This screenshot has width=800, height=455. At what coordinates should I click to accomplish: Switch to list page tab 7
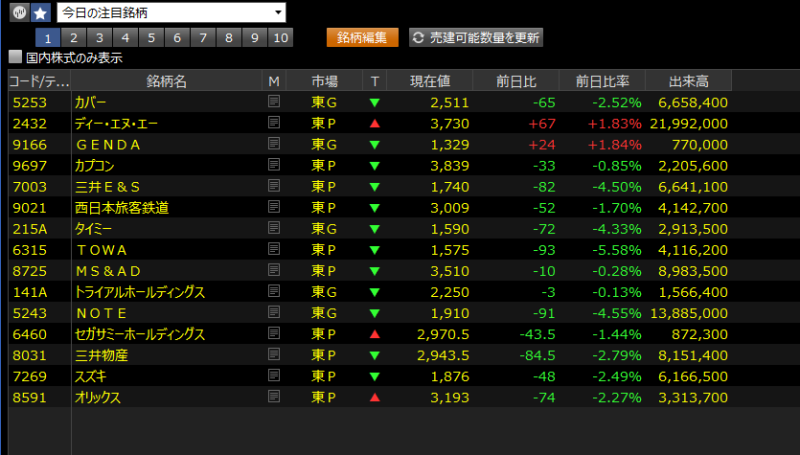[203, 38]
